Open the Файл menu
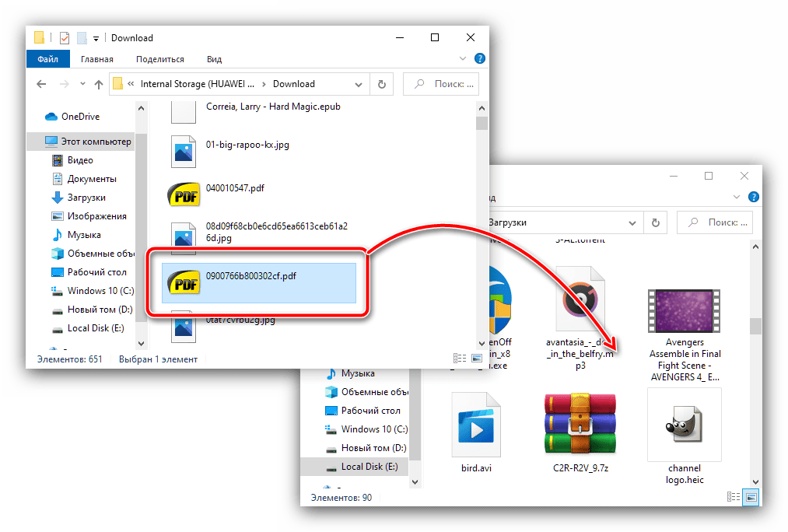The image size is (788, 532). 47,59
